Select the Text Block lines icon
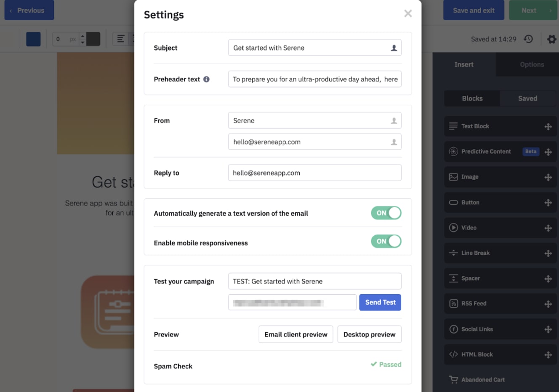 pyautogui.click(x=453, y=126)
